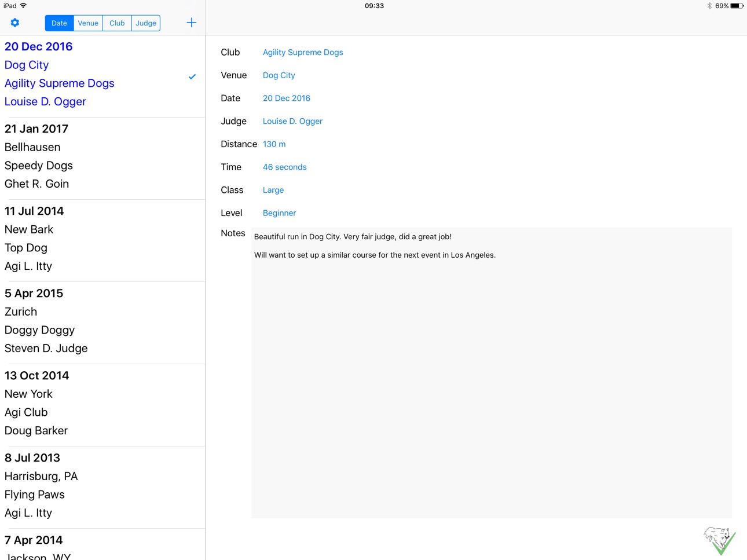Select Harrisburg, PA venue row

click(x=41, y=476)
